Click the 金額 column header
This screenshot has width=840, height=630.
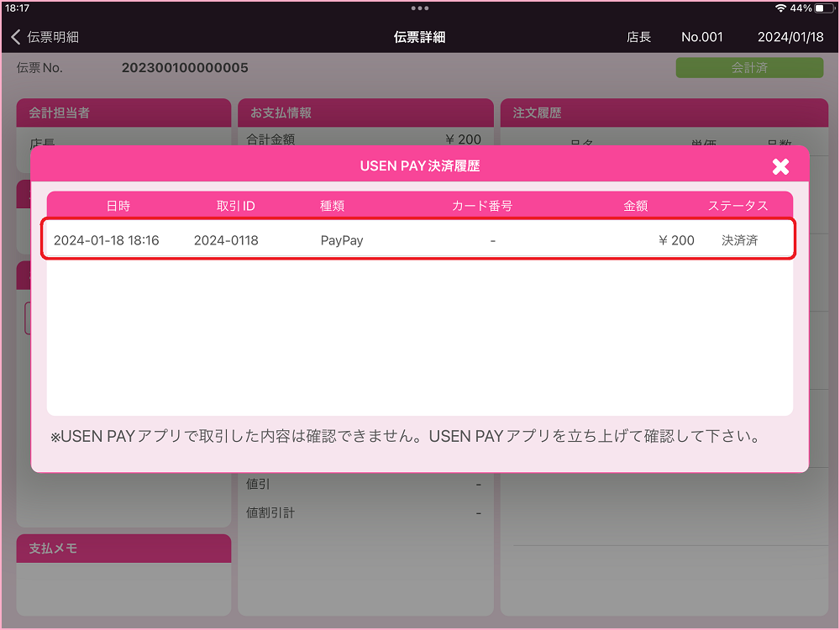(x=635, y=206)
